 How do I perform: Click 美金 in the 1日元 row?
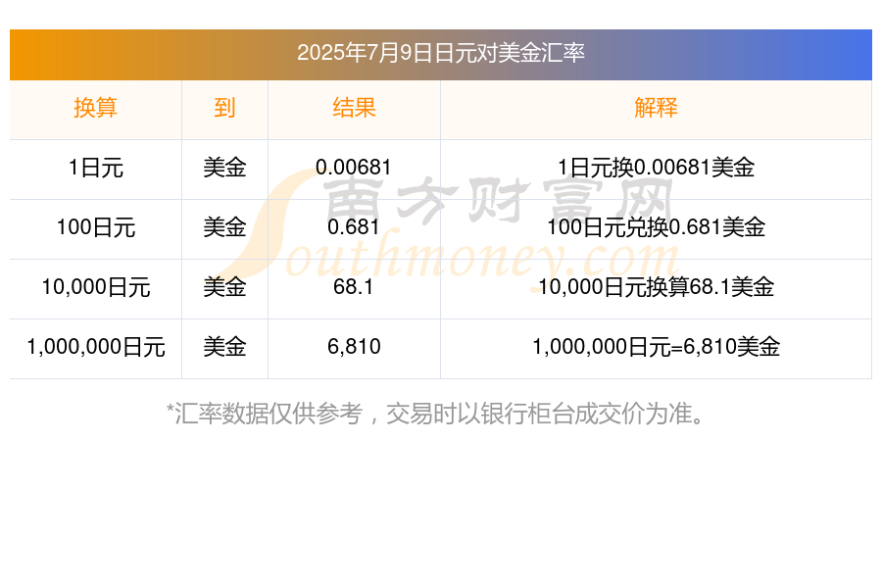(x=224, y=168)
